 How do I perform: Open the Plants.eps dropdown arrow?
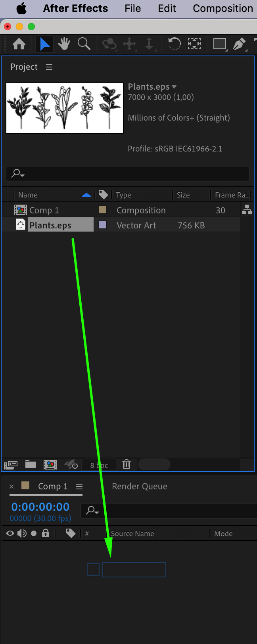click(x=174, y=86)
